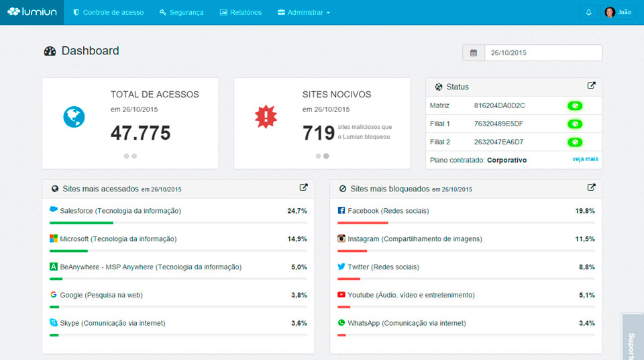Image resolution: width=644 pixels, height=360 pixels.
Task: Click the Salesforce cloud icon
Action: click(x=54, y=210)
